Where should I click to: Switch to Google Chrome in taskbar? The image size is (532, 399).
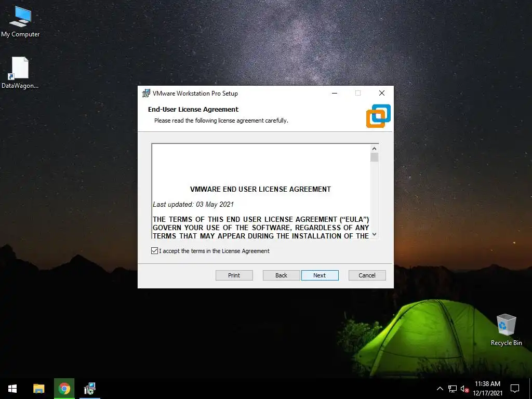click(x=64, y=389)
